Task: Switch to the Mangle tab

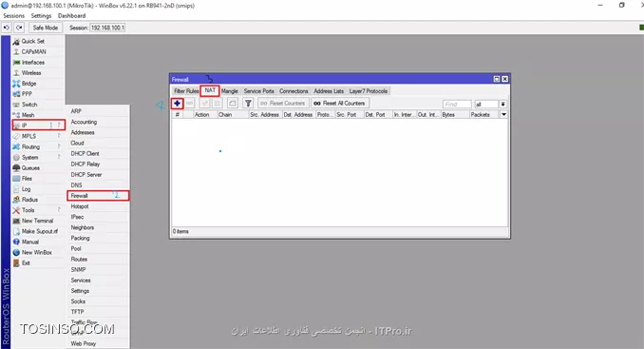Action: (230, 91)
